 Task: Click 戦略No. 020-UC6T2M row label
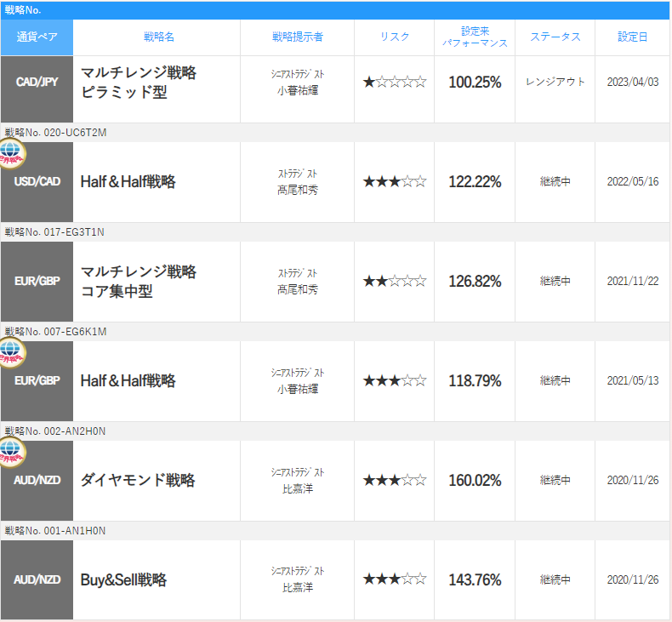[55, 133]
